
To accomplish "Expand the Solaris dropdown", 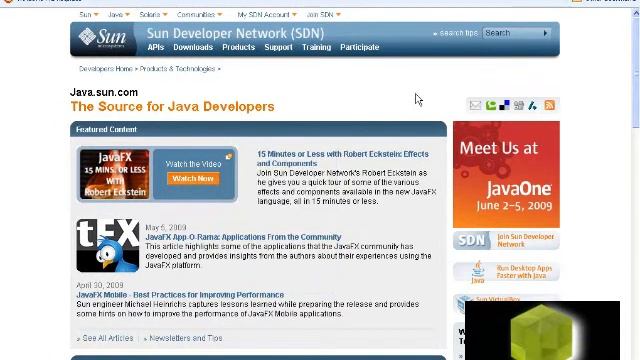I will pyautogui.click(x=153, y=15).
